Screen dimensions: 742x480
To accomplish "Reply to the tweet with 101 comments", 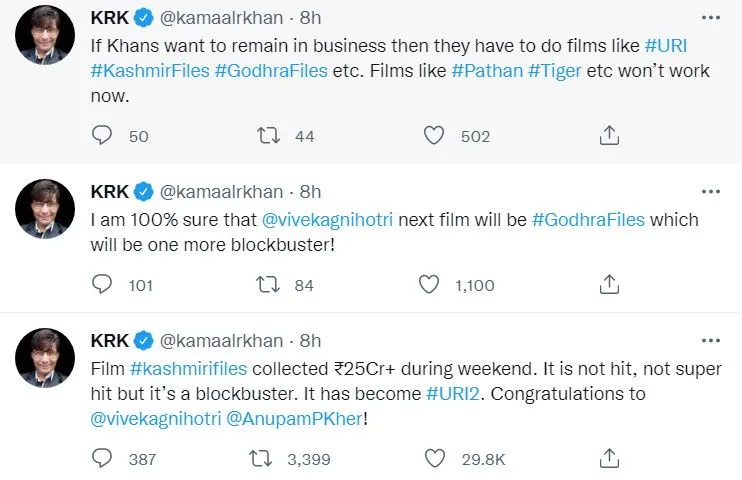I will pyautogui.click(x=102, y=284).
